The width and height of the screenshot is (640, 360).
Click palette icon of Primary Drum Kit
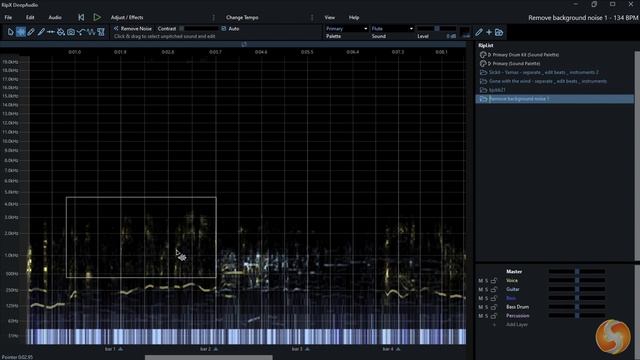[x=483, y=55]
